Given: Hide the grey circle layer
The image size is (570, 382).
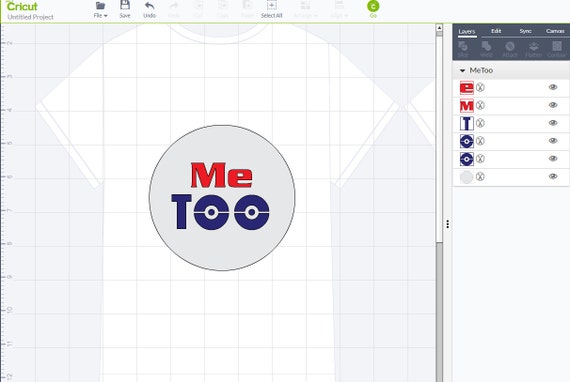Looking at the screenshot, I should pos(553,176).
